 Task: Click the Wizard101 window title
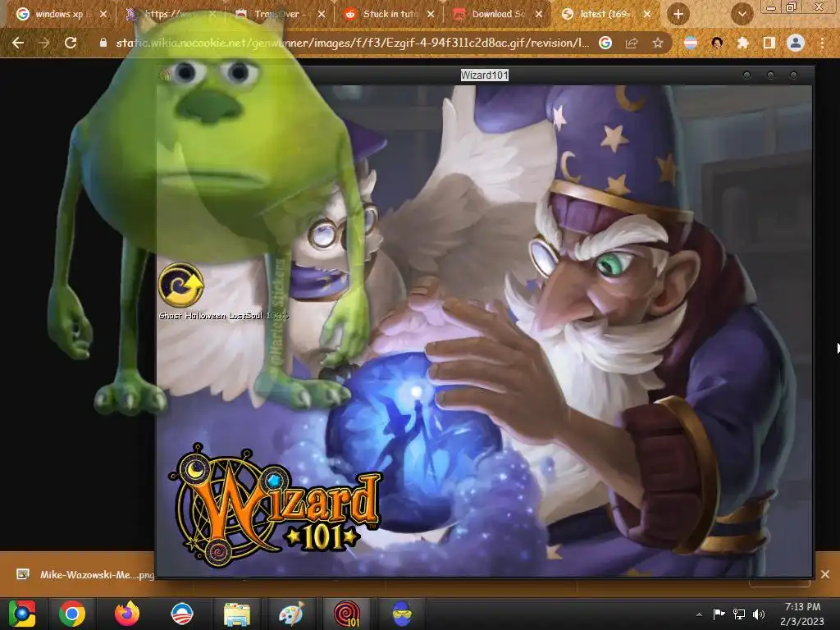[484, 75]
